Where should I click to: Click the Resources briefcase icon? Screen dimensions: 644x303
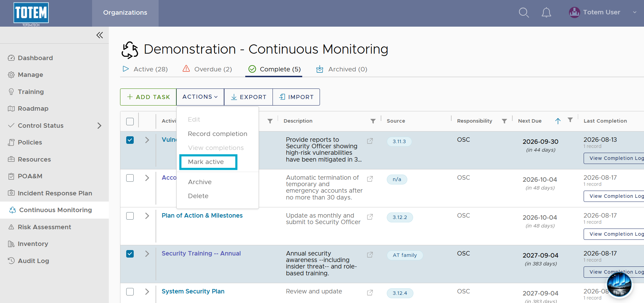point(11,159)
